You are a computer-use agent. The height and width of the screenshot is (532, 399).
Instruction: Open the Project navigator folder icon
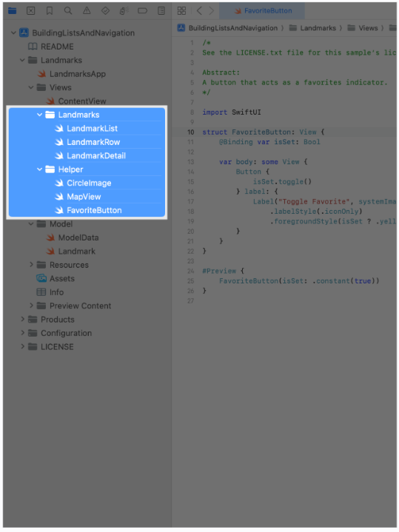13,11
